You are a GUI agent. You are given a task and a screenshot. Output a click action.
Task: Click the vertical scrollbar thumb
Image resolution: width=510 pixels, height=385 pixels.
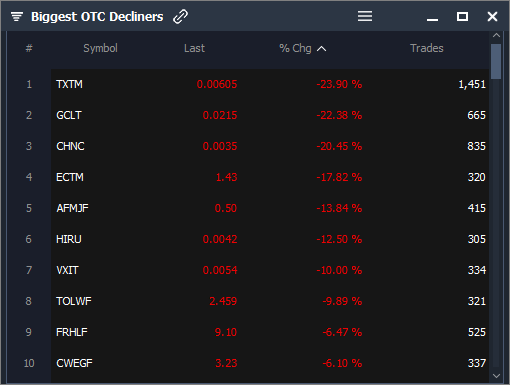coord(496,61)
